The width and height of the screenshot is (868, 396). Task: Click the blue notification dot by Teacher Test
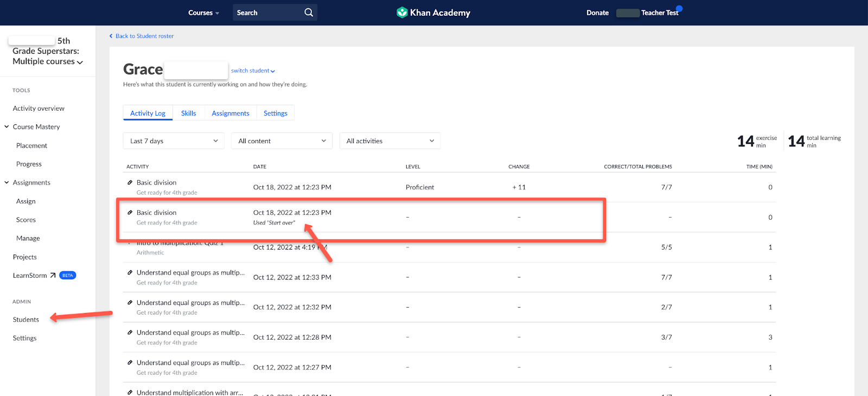point(679,9)
